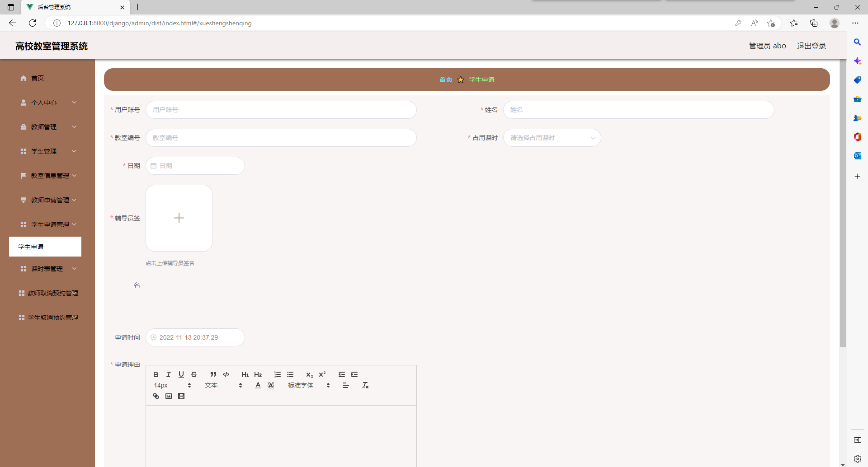The image size is (868, 467).
Task: Click the 管理员 abo user label
Action: coord(767,46)
